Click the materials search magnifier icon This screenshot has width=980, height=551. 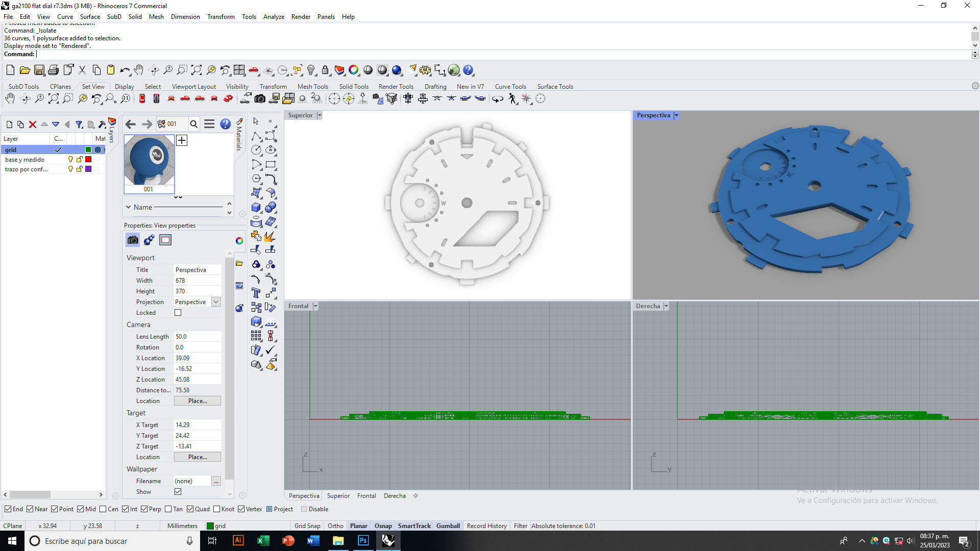pyautogui.click(x=194, y=123)
